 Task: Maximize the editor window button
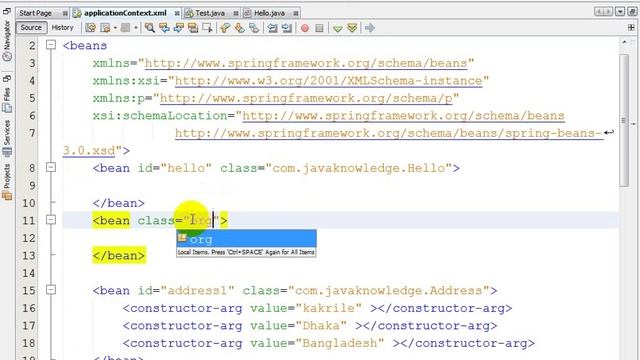632,12
